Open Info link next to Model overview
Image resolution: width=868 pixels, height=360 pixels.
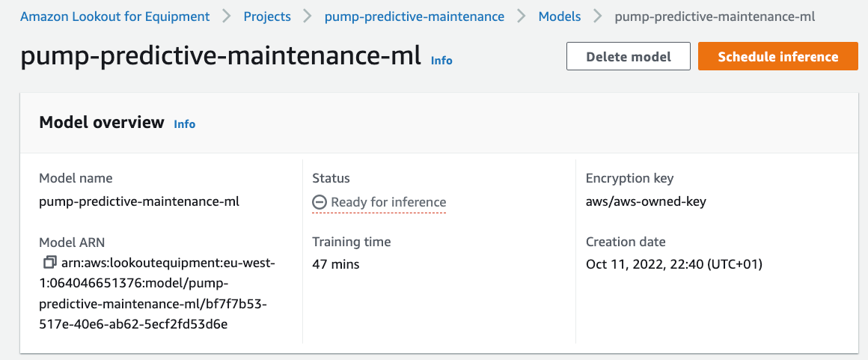pos(184,124)
